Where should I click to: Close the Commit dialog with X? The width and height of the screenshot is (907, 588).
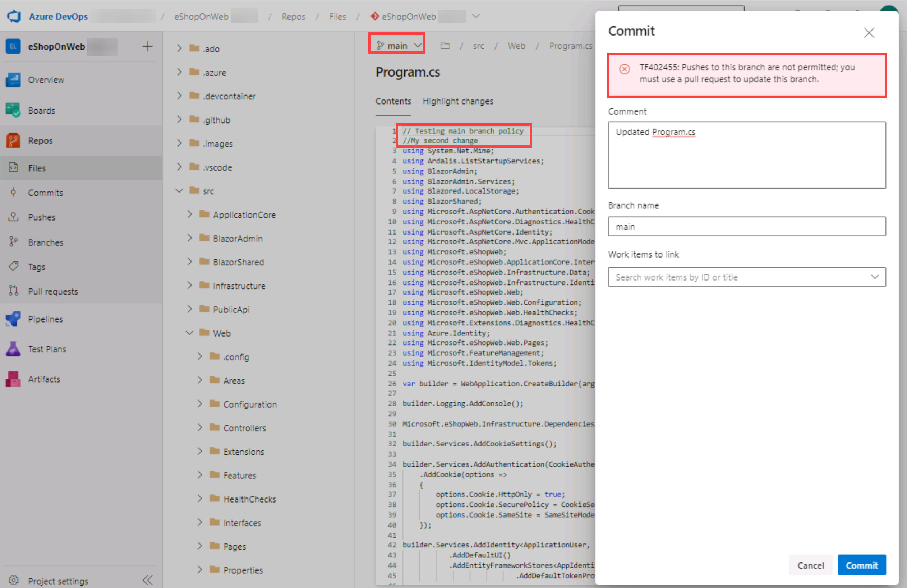(x=869, y=33)
